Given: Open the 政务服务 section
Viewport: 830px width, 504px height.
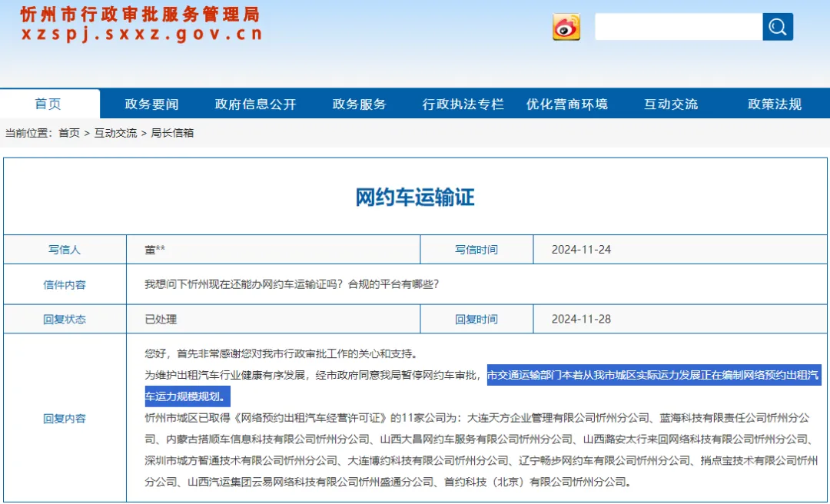Looking at the screenshot, I should tap(360, 103).
